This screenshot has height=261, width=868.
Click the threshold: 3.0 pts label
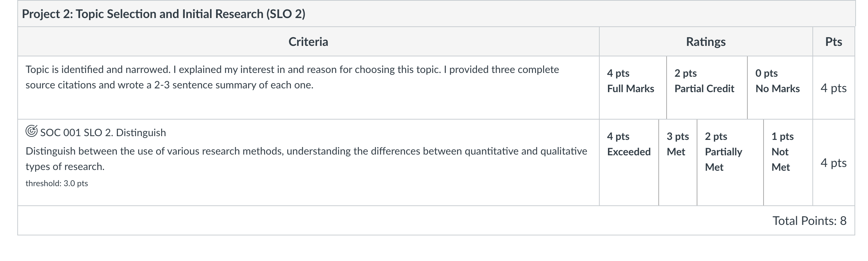tap(57, 183)
